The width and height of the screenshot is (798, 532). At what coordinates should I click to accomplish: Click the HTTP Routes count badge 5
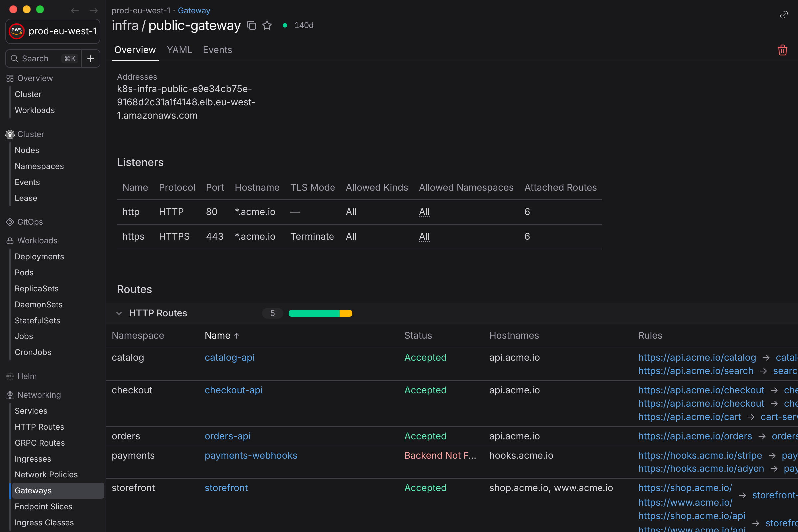tap(272, 313)
